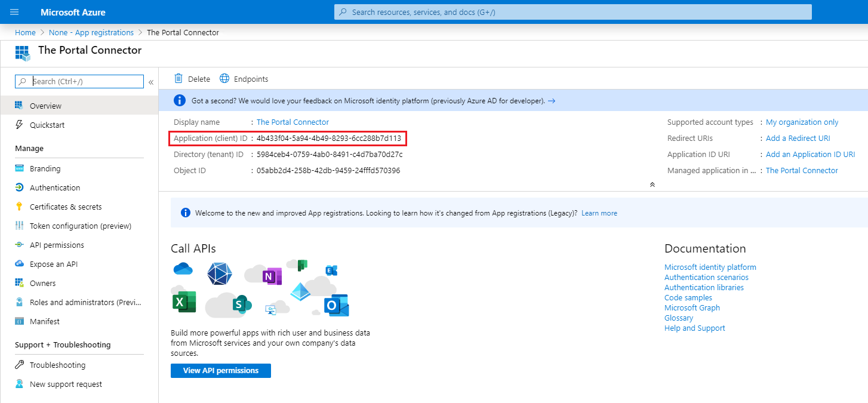
Task: Open Help and Support link
Action: click(695, 328)
